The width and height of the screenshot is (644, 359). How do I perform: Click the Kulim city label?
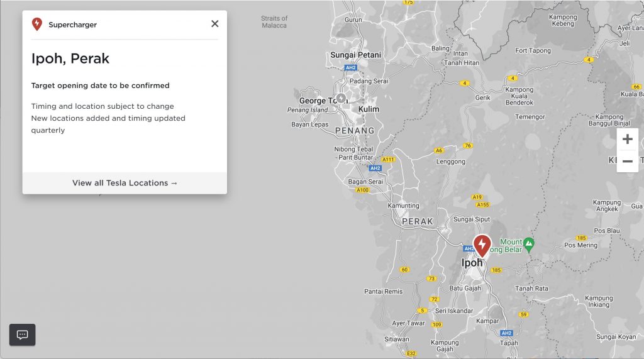[x=369, y=109]
